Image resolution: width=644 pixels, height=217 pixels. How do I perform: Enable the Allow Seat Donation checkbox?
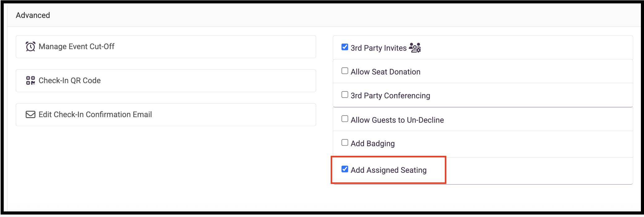[x=345, y=71]
